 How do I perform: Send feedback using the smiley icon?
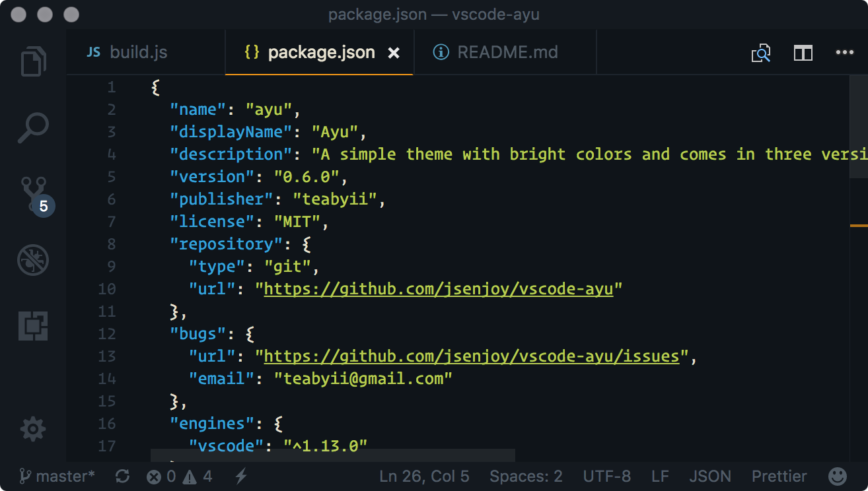(838, 476)
